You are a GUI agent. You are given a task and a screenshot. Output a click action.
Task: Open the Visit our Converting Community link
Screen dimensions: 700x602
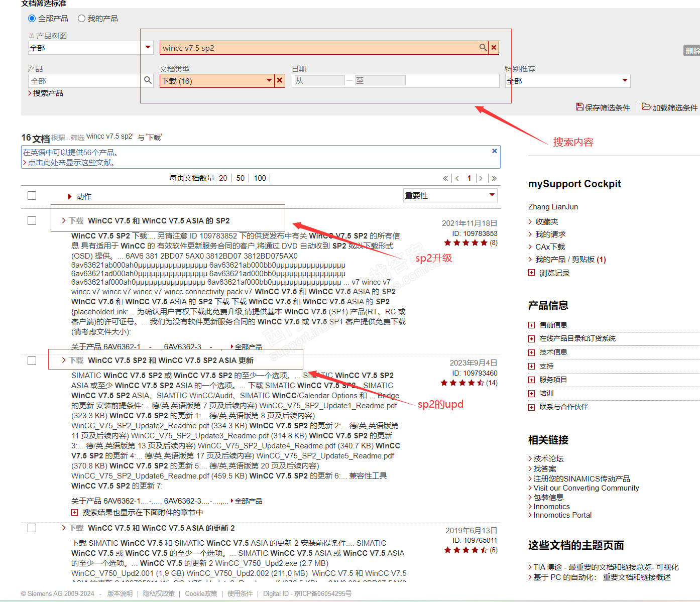click(586, 488)
